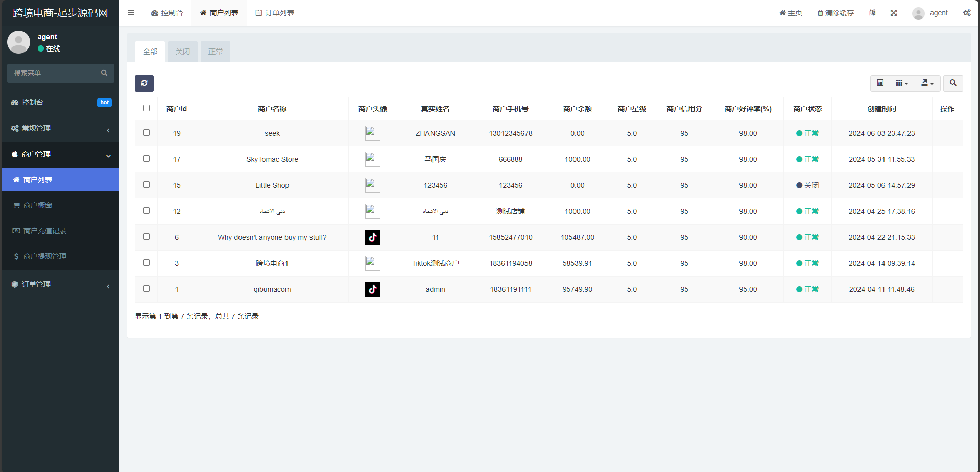Open the settings gears icon in top bar
The width and height of the screenshot is (980, 472).
967,13
